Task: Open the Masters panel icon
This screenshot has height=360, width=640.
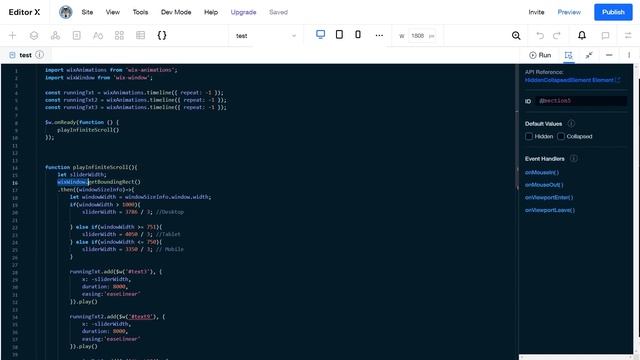Action: point(56,36)
